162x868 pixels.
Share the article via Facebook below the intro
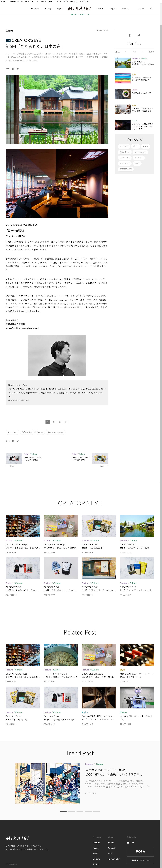[x=13, y=69]
